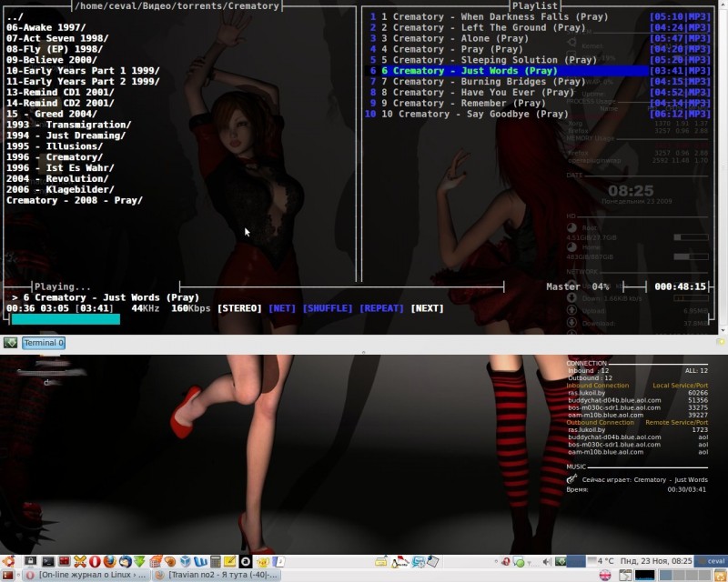Click the 4 °C weather applet
This screenshot has height=582, width=728.
601,561
